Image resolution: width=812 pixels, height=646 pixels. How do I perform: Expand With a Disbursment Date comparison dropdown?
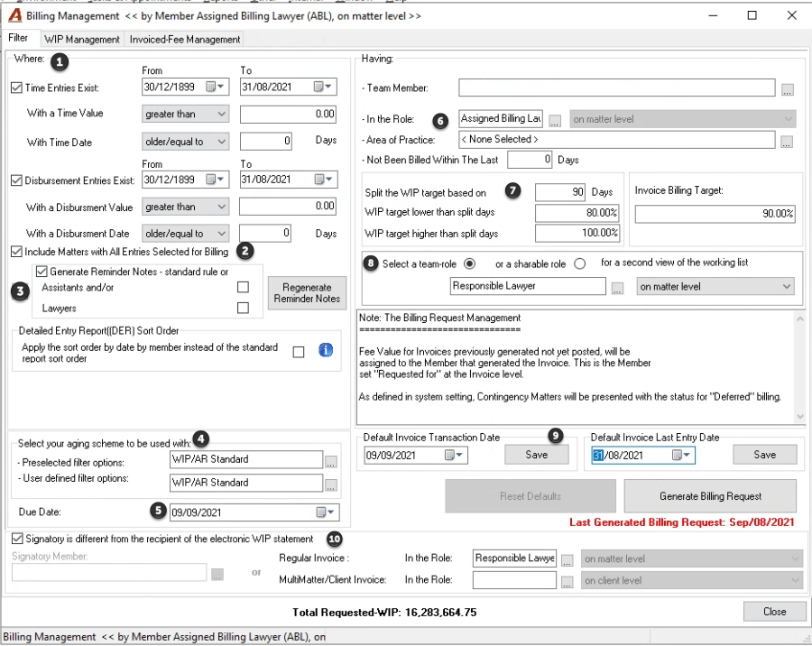[x=185, y=234]
